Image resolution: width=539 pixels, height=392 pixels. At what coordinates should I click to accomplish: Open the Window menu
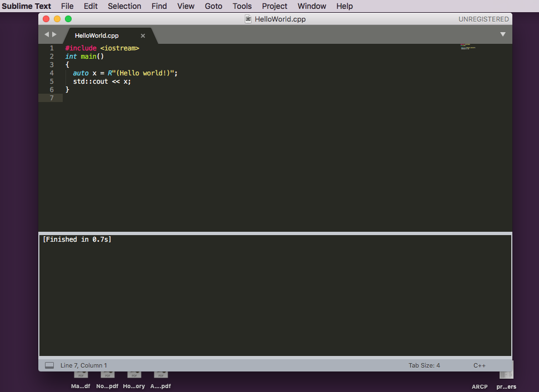(x=312, y=6)
